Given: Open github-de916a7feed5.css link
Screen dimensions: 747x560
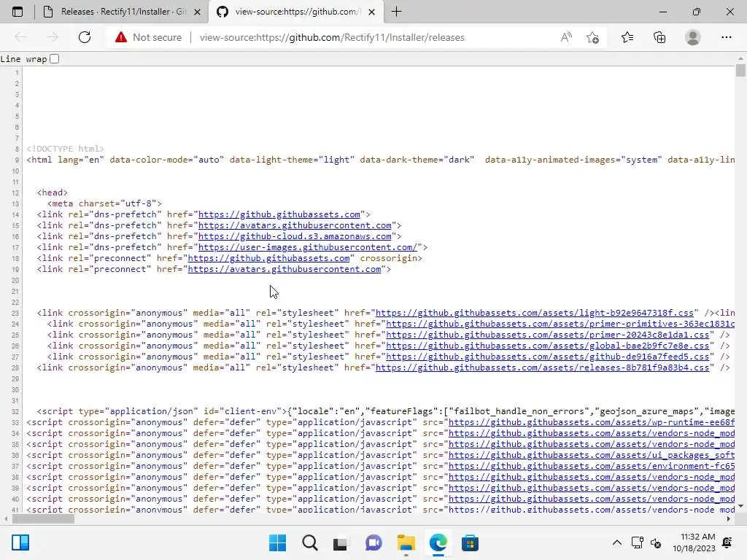Looking at the screenshot, I should point(547,357).
